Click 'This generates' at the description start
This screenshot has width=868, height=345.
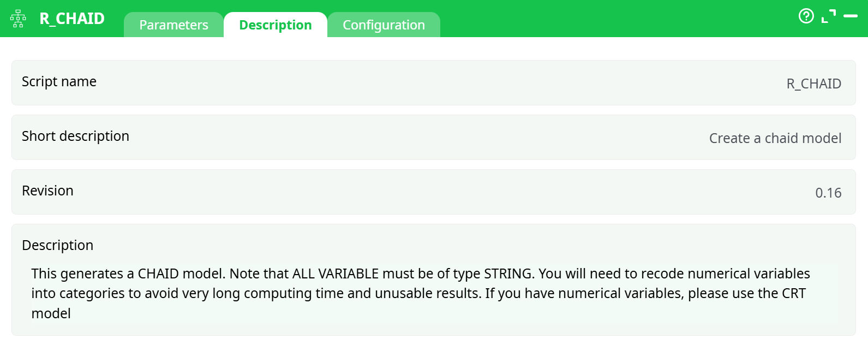pyautogui.click(x=77, y=273)
